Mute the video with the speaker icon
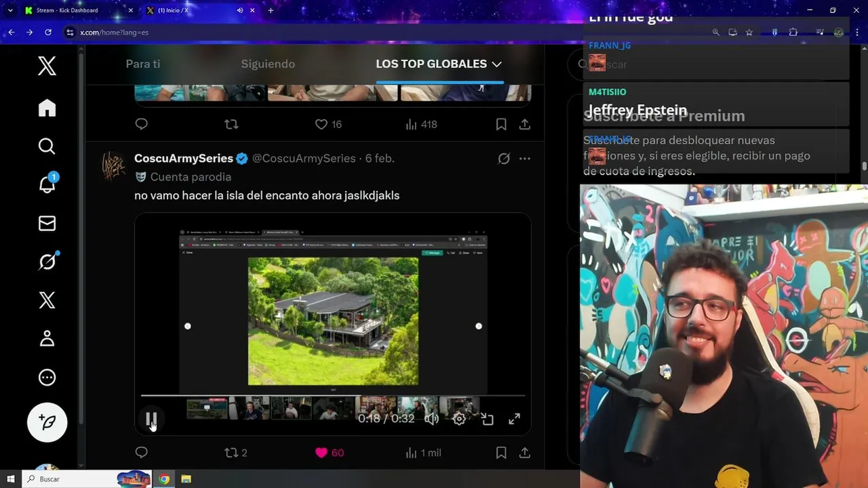Screen dimensions: 868x488 [431, 419]
